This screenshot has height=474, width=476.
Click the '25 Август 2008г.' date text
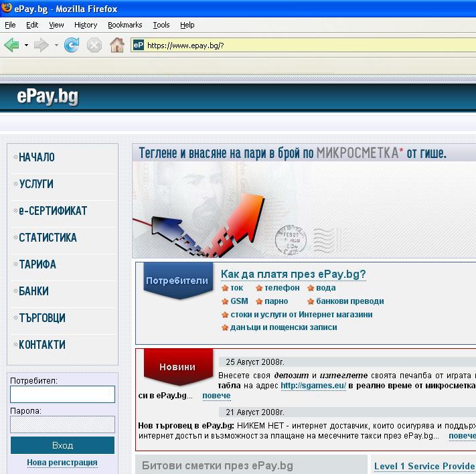[x=255, y=362]
